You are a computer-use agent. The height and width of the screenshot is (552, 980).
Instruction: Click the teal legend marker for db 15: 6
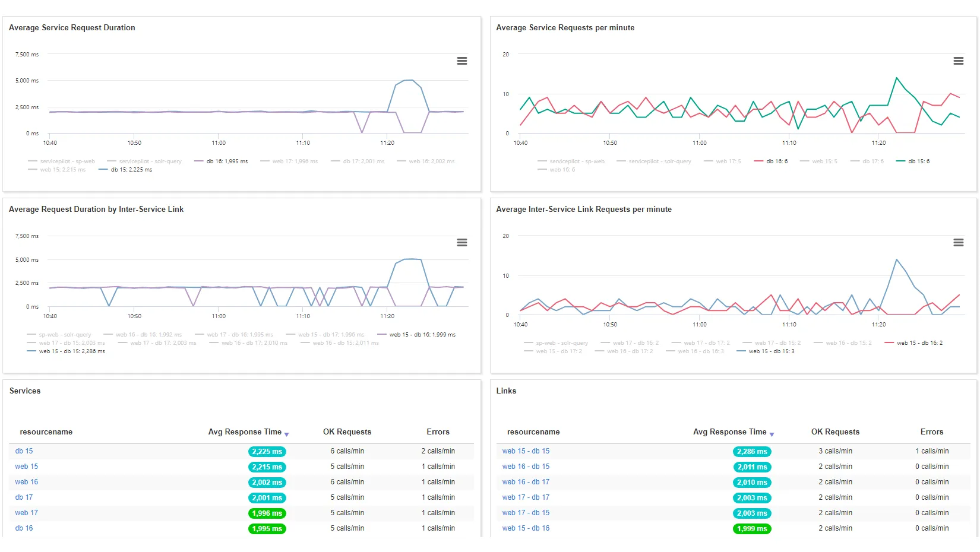point(900,161)
